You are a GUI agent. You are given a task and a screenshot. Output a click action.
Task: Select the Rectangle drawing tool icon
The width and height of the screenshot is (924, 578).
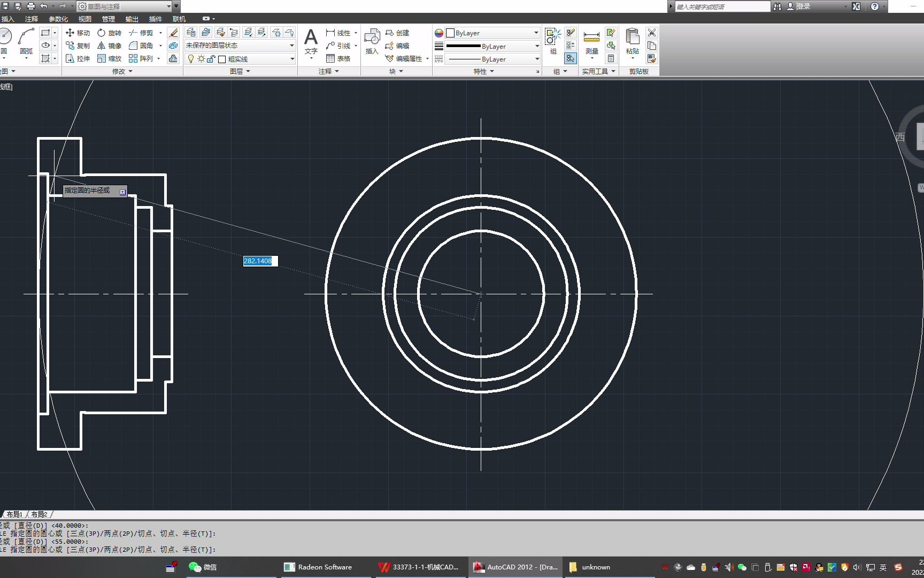45,33
